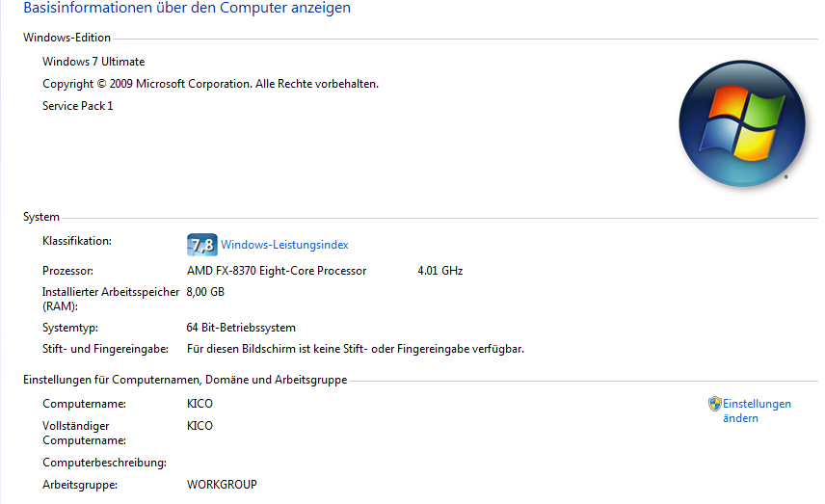Select the Windows 7 Ultimate edition text
The height and width of the screenshot is (504, 825).
coord(93,62)
